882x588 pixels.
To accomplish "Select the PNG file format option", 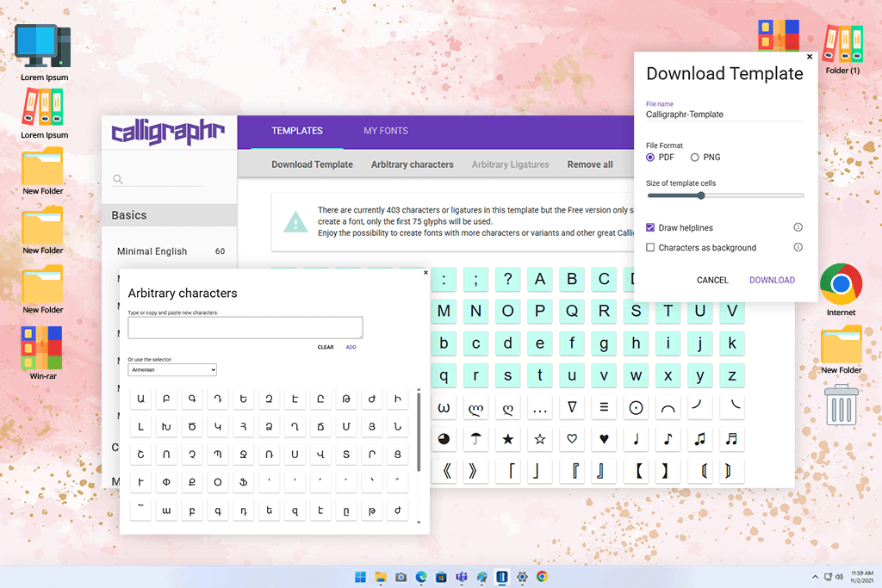I will [695, 158].
